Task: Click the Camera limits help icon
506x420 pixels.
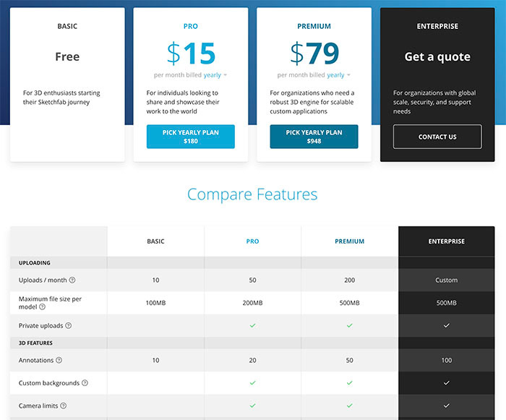Action: (64, 406)
